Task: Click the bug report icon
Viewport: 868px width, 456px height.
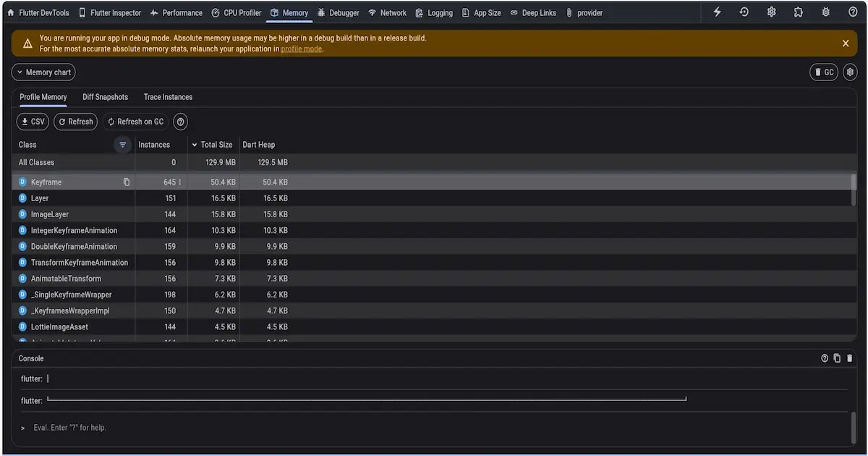Action: [825, 12]
